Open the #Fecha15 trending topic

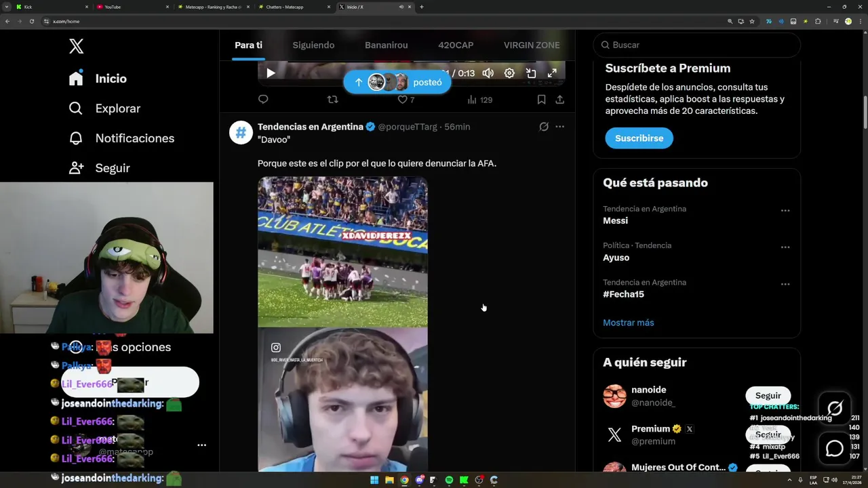[x=623, y=294]
